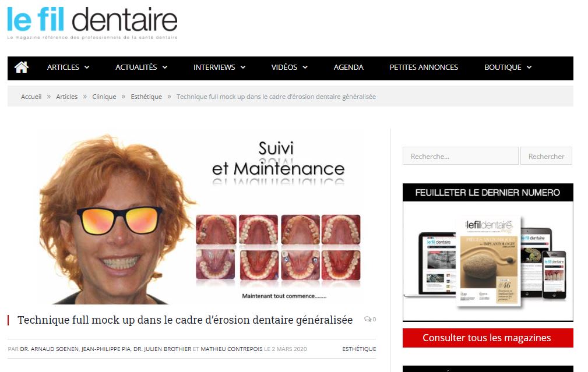Click the le fil dentaire logo
Image resolution: width=588 pixels, height=372 pixels.
coord(92,23)
